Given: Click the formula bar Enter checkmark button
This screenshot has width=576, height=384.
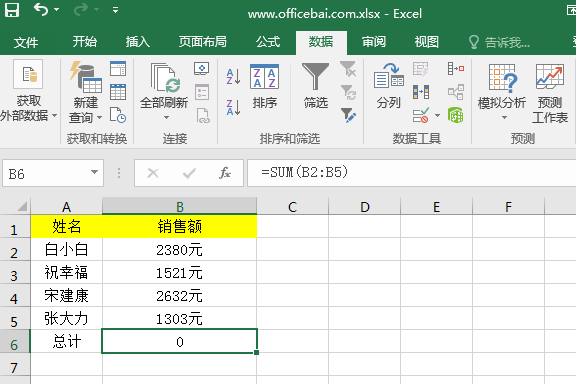Looking at the screenshot, I should [189, 173].
